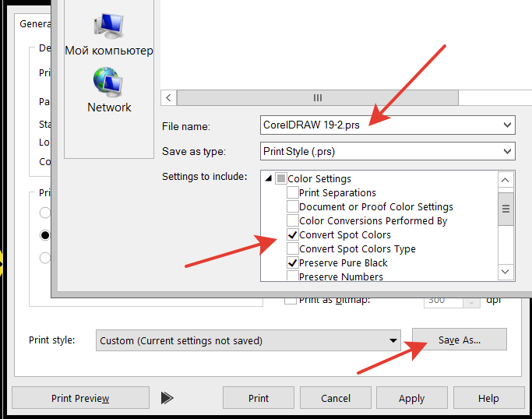Cancel the Print dialog
The height and width of the screenshot is (419, 532).
(336, 398)
